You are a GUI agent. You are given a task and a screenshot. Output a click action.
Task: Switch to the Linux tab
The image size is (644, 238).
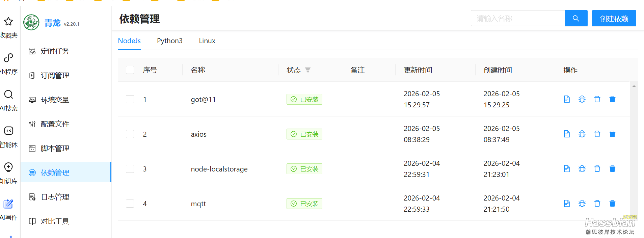click(207, 41)
